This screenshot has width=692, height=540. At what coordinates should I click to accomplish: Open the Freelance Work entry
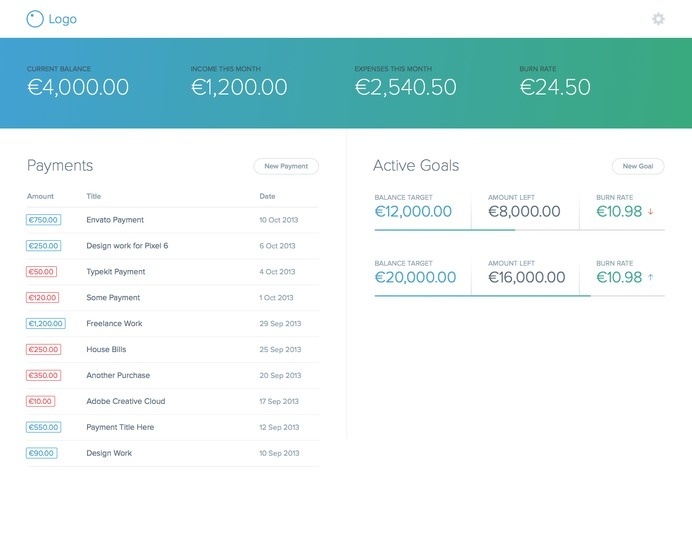tap(114, 323)
